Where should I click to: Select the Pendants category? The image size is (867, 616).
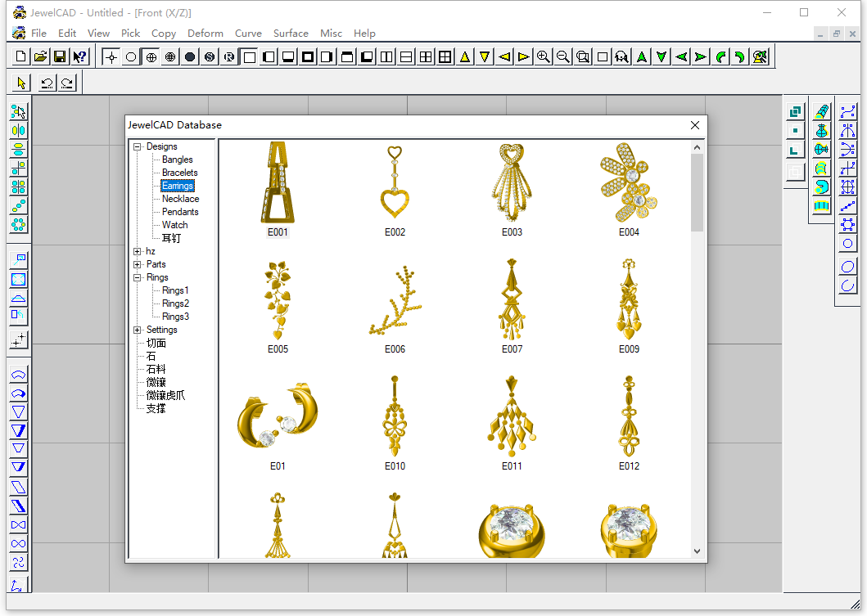point(180,212)
